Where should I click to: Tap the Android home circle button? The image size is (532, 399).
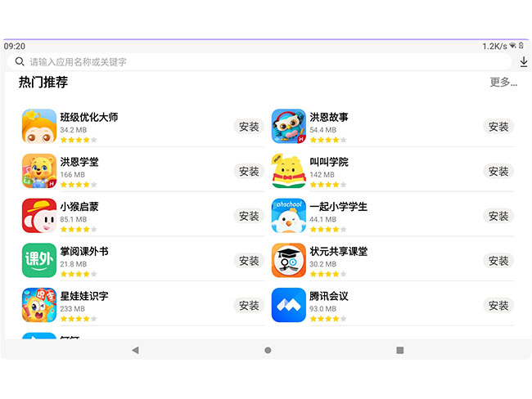click(268, 350)
